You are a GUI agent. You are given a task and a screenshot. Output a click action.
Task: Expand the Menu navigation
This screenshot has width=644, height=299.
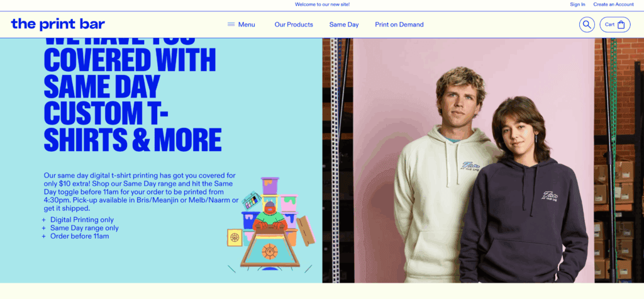[241, 25]
